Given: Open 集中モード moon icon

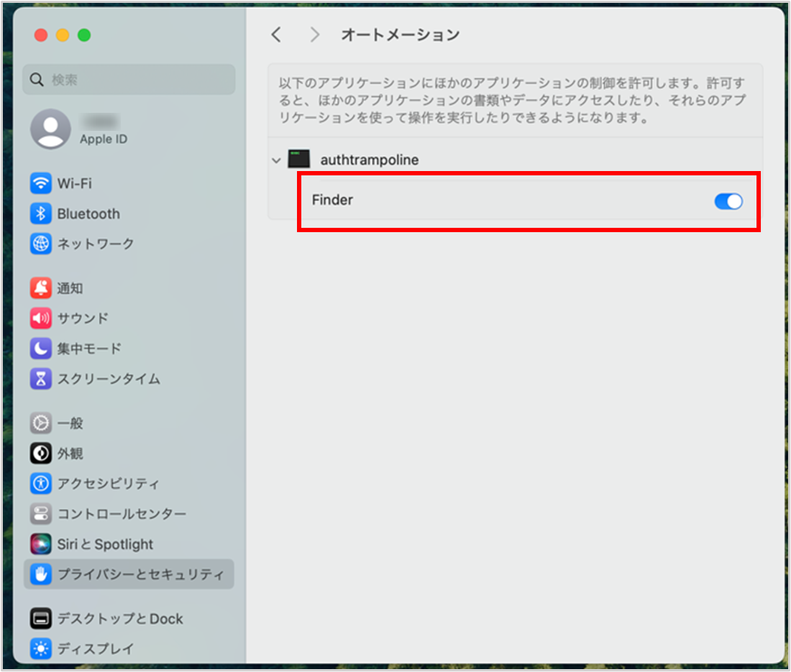Looking at the screenshot, I should point(41,349).
